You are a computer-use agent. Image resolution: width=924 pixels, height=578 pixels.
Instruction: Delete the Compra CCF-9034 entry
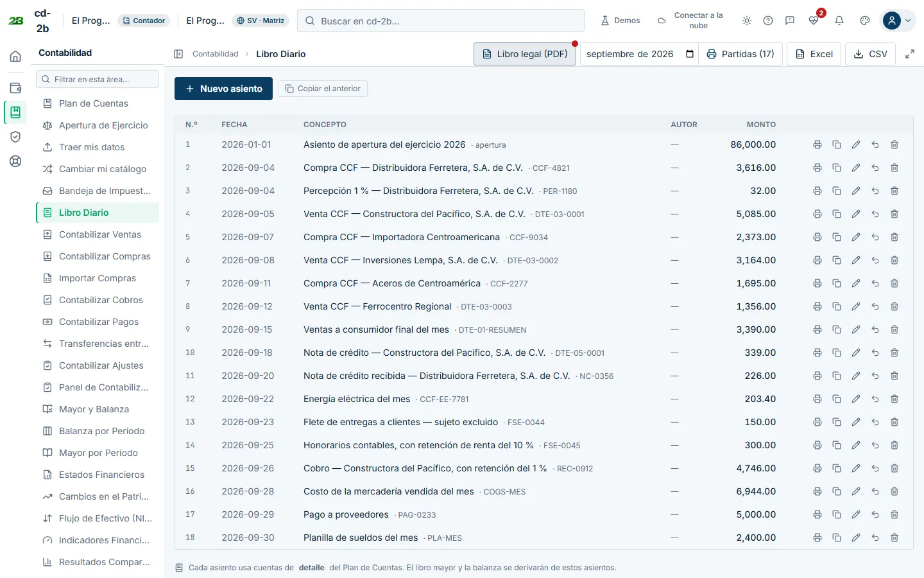[894, 237]
